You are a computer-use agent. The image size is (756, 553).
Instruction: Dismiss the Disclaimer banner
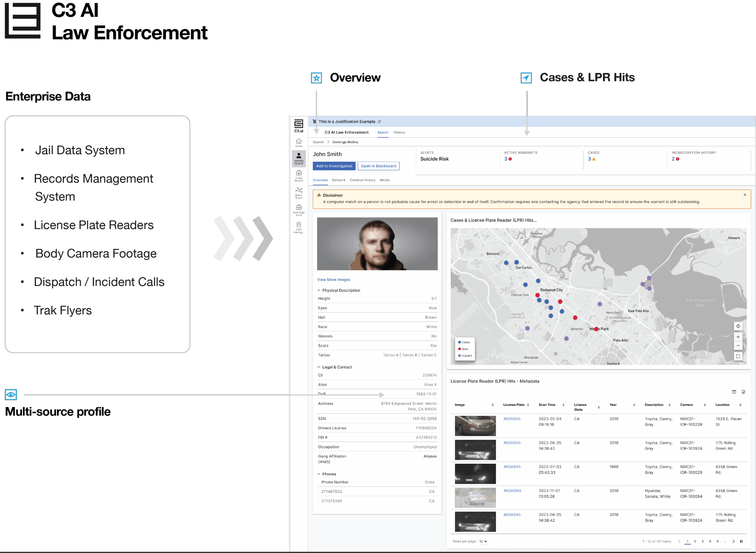pos(744,195)
